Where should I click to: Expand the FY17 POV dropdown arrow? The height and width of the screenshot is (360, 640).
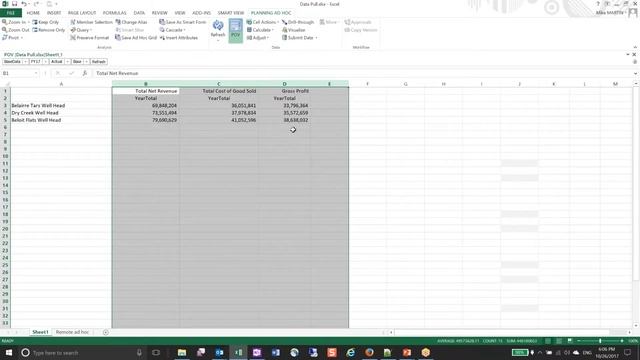(46, 62)
